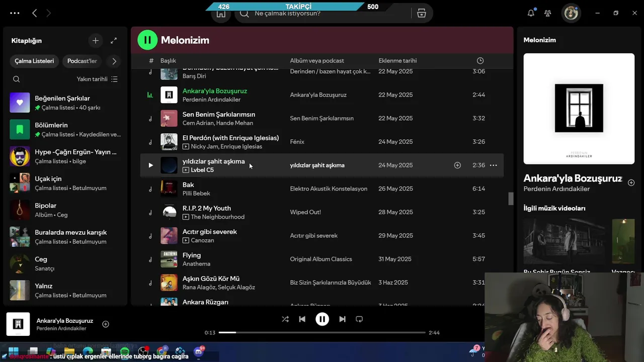Select the Bak track by Pilli Bebek

coord(322,189)
